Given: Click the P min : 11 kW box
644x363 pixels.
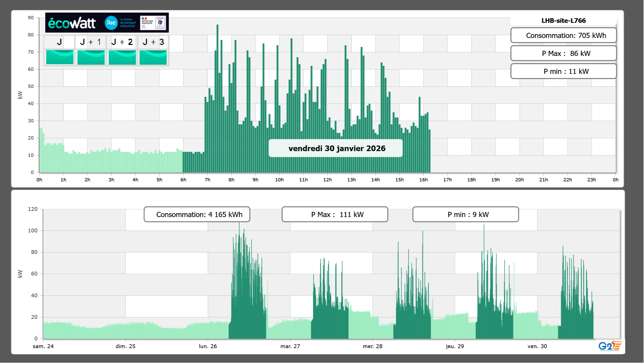Looking at the screenshot, I should 563,71.
